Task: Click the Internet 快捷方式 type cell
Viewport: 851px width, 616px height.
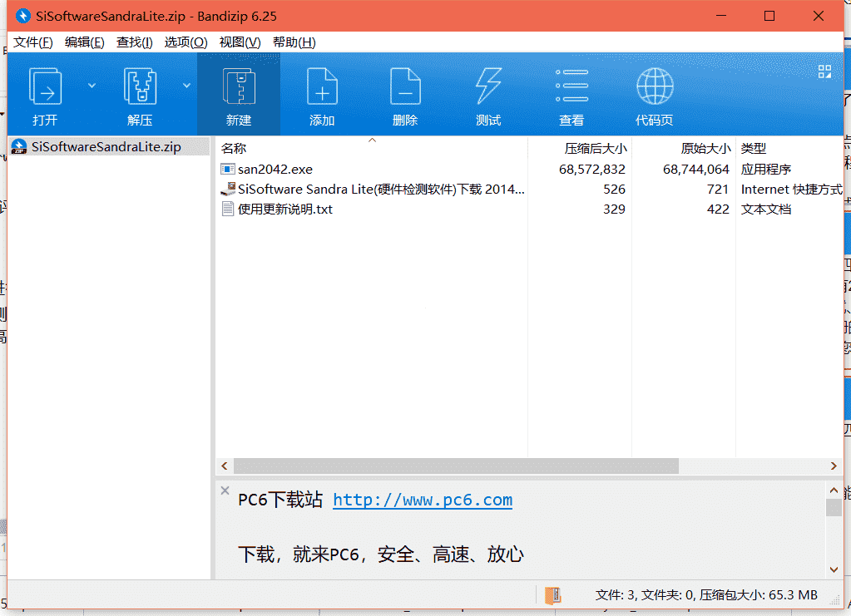Action: click(791, 190)
